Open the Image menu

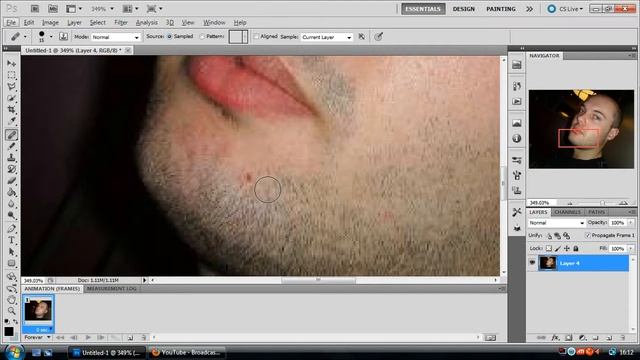point(51,22)
